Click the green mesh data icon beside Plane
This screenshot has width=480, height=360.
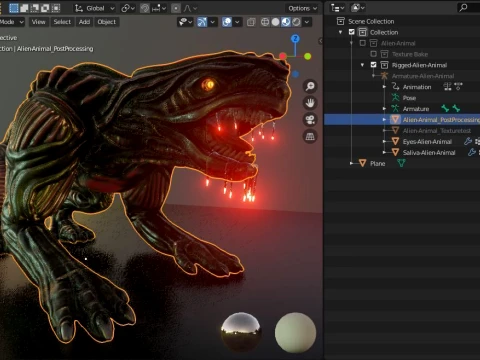pyautogui.click(x=401, y=163)
